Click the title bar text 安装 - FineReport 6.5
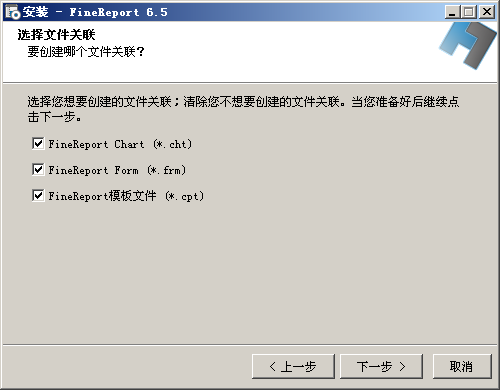Screen dimensions: 500x390 (95, 12)
